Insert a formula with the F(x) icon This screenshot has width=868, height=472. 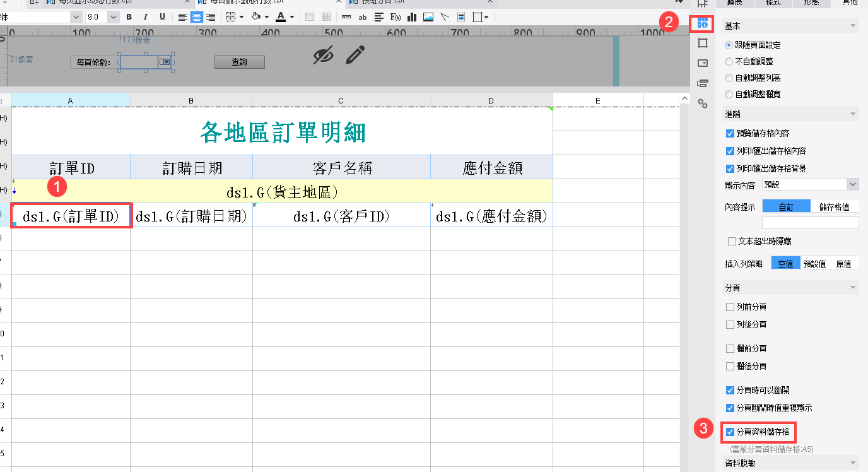(x=396, y=17)
